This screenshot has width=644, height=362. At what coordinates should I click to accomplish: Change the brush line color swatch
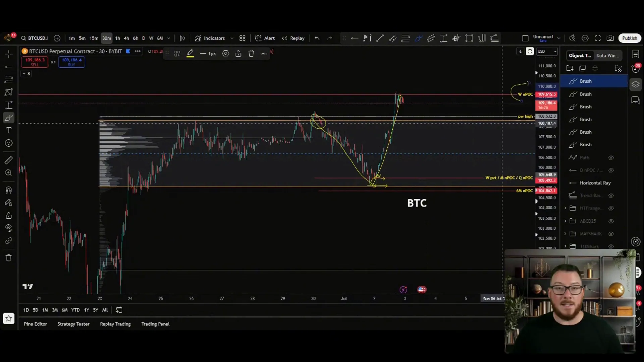click(190, 54)
